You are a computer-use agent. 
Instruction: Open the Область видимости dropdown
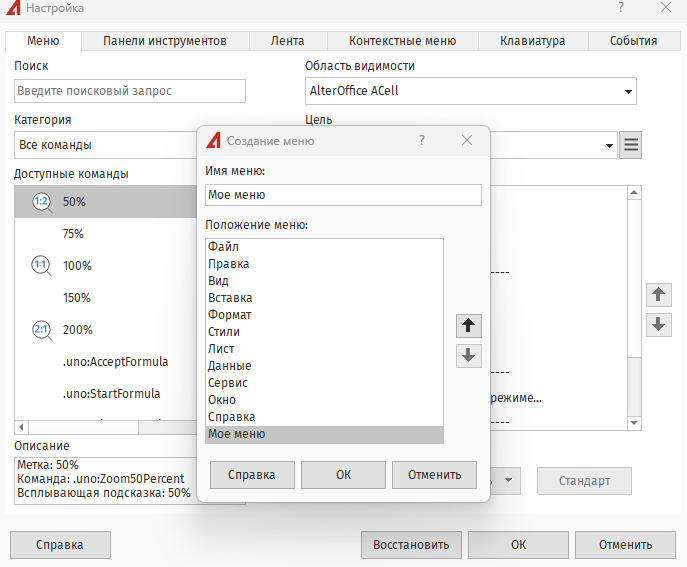(627, 92)
